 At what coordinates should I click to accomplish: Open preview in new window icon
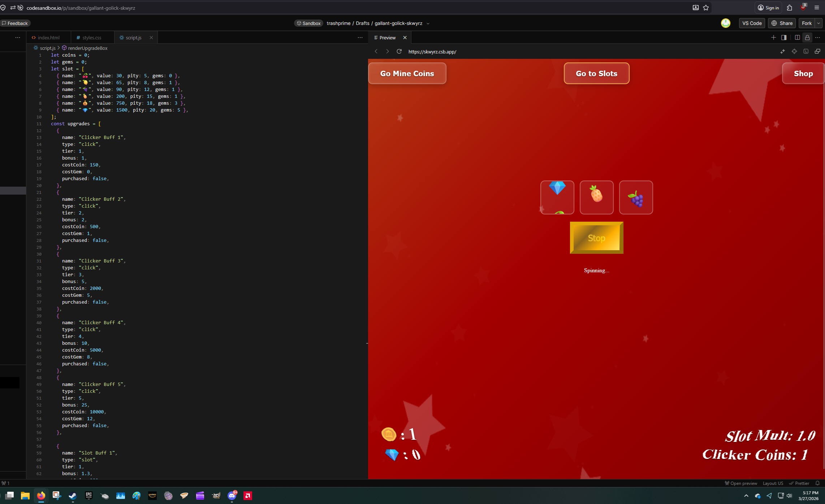[817, 52]
